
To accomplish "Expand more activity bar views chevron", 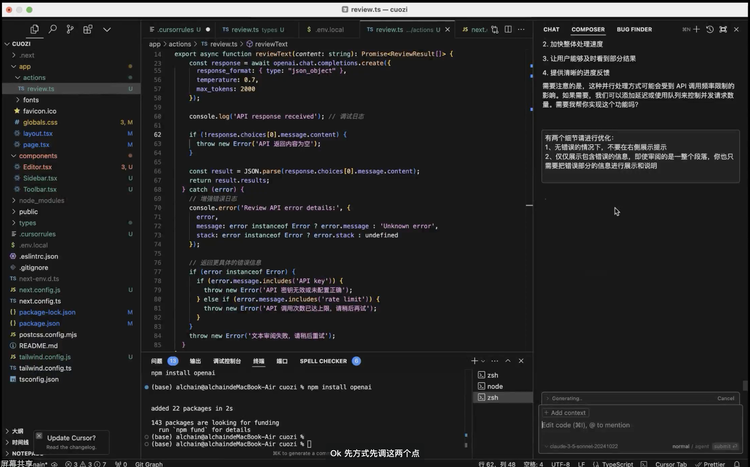I will pyautogui.click(x=107, y=30).
